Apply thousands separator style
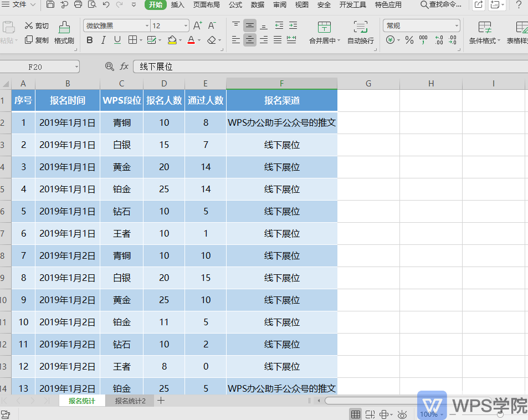 pos(423,40)
